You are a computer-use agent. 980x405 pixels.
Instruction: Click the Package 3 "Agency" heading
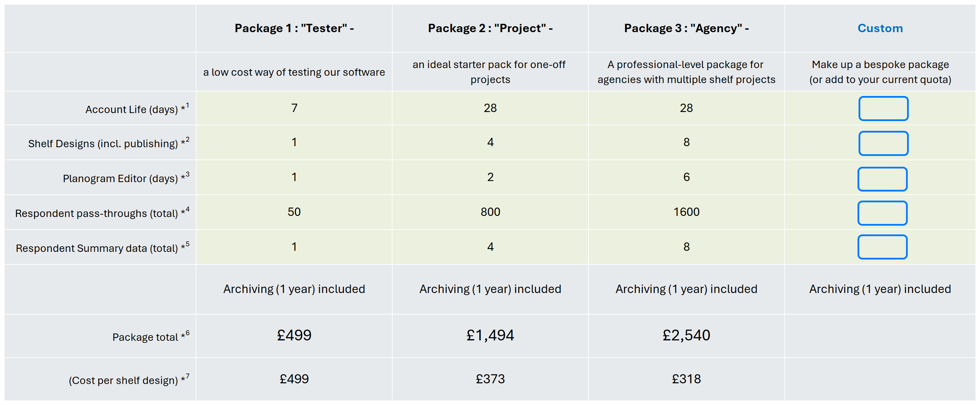[686, 28]
